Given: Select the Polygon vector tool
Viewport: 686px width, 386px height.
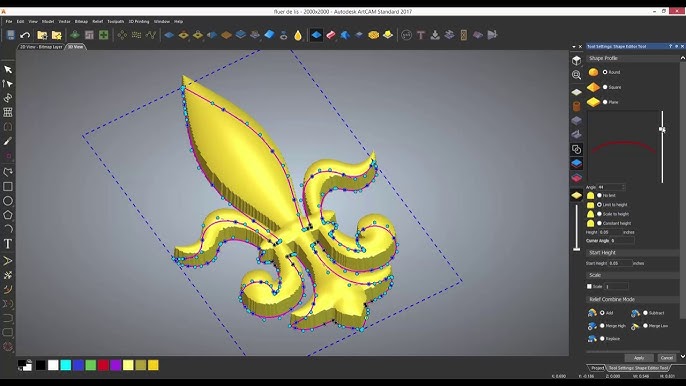Looking at the screenshot, I should [x=8, y=215].
